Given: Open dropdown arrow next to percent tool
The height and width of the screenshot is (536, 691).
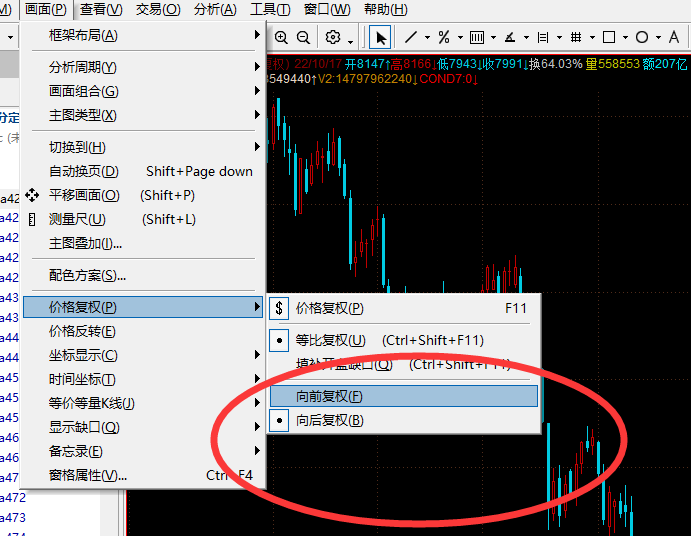Looking at the screenshot, I should (461, 38).
